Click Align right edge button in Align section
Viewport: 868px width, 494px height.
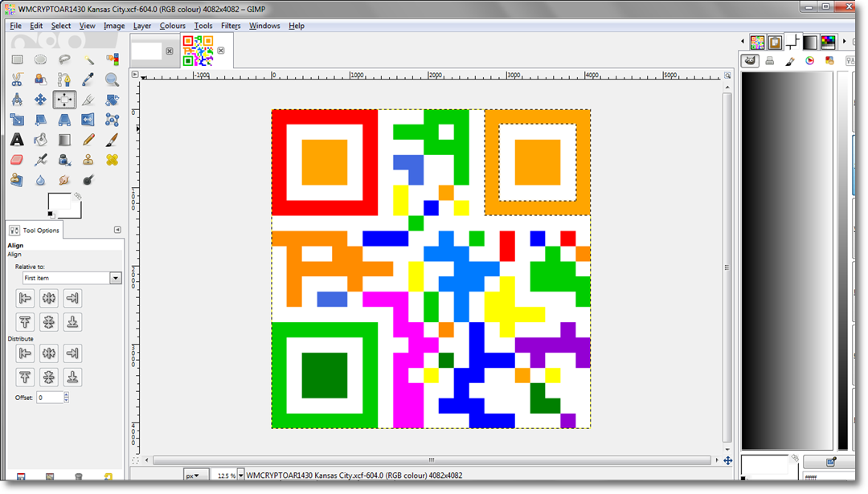tap(72, 298)
